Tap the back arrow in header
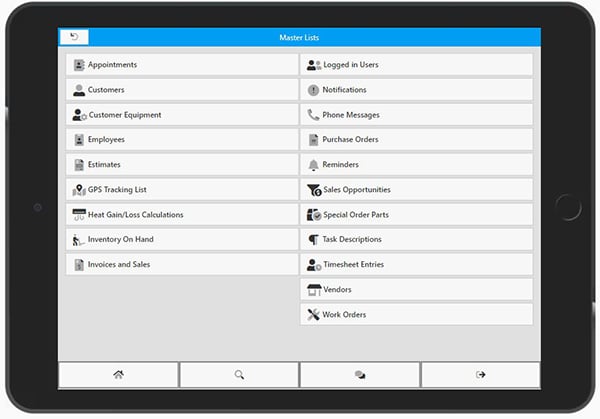This screenshot has width=600, height=419. coord(74,37)
